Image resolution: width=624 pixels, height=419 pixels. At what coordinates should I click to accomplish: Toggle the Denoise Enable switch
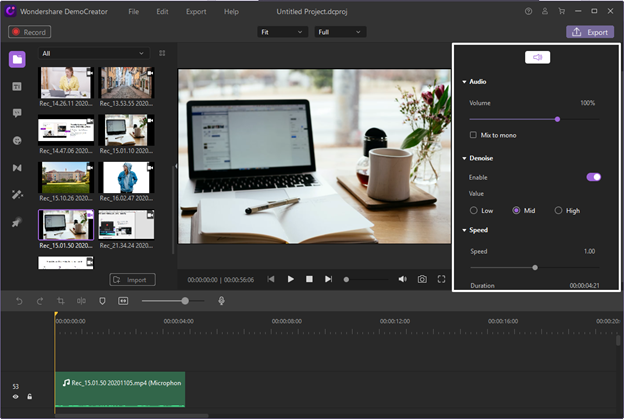tap(593, 176)
